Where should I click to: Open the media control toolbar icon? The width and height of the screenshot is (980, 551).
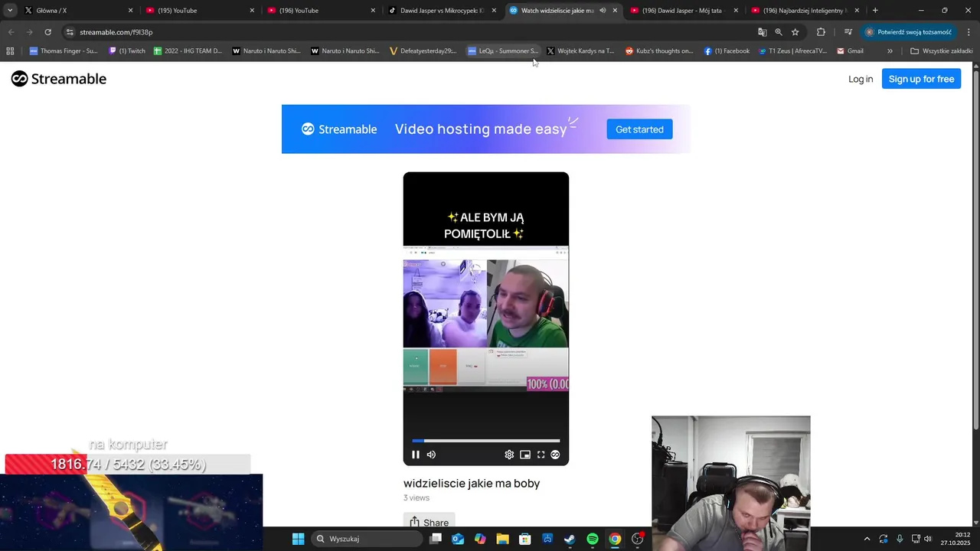[x=848, y=32]
